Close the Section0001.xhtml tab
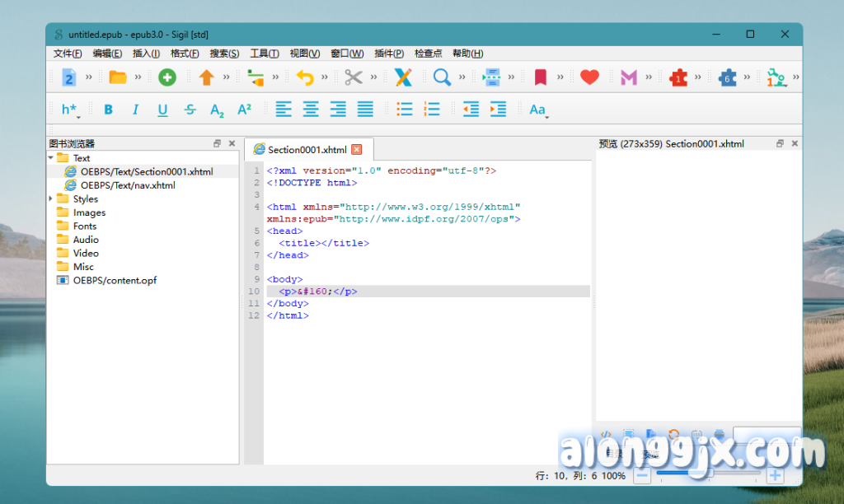 pyautogui.click(x=357, y=149)
